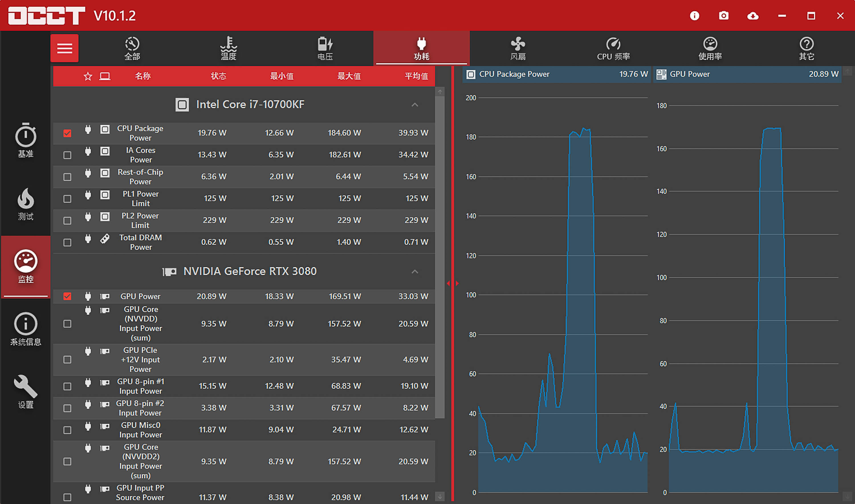Viewport: 855px width, 504px height.
Task: Open the red hamburger menu button
Action: [65, 48]
